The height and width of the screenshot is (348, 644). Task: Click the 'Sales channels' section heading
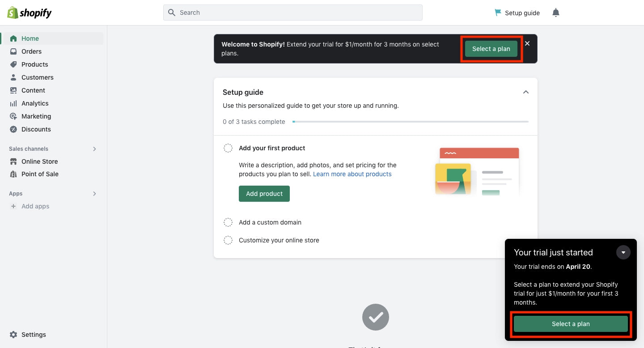[29, 149]
